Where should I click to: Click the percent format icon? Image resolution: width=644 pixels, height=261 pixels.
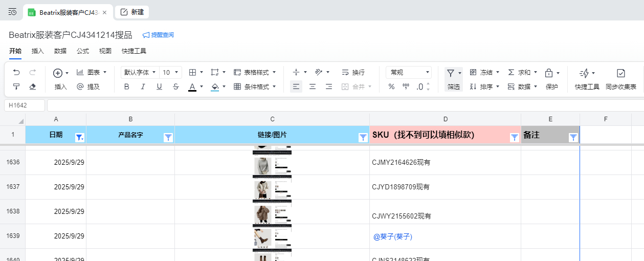pyautogui.click(x=391, y=87)
